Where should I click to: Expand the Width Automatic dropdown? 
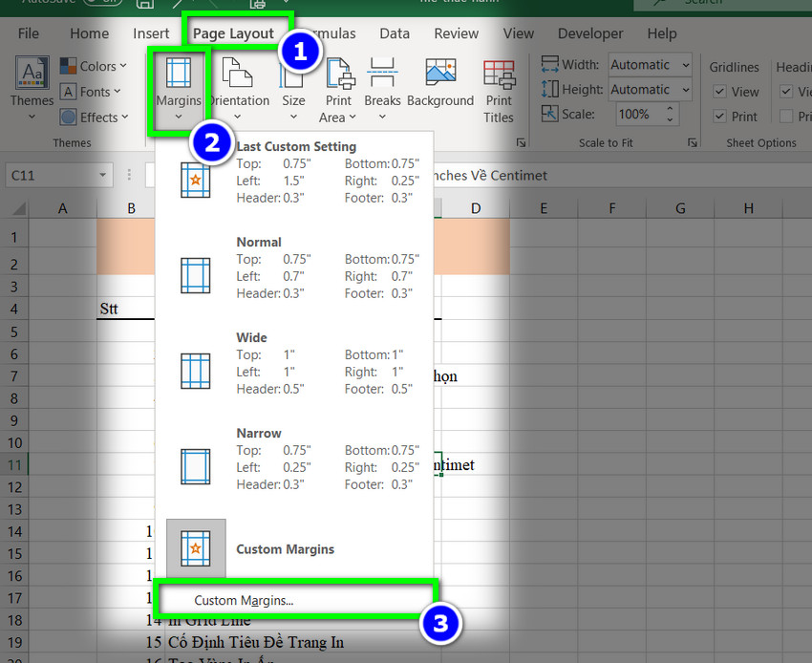pos(686,65)
